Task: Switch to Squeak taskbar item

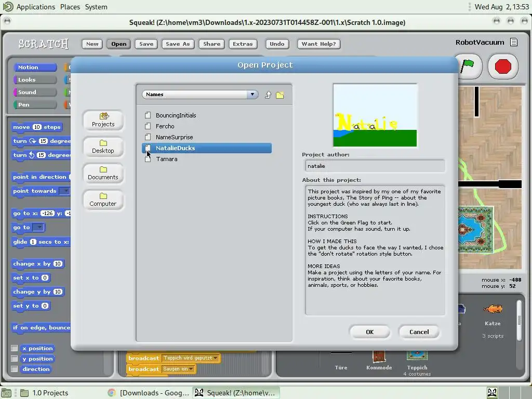Action: pyautogui.click(x=236, y=393)
